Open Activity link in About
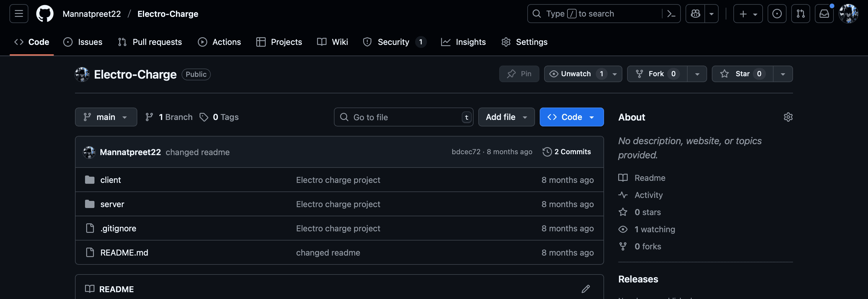Viewport: 868px width, 299px height. [x=641, y=195]
